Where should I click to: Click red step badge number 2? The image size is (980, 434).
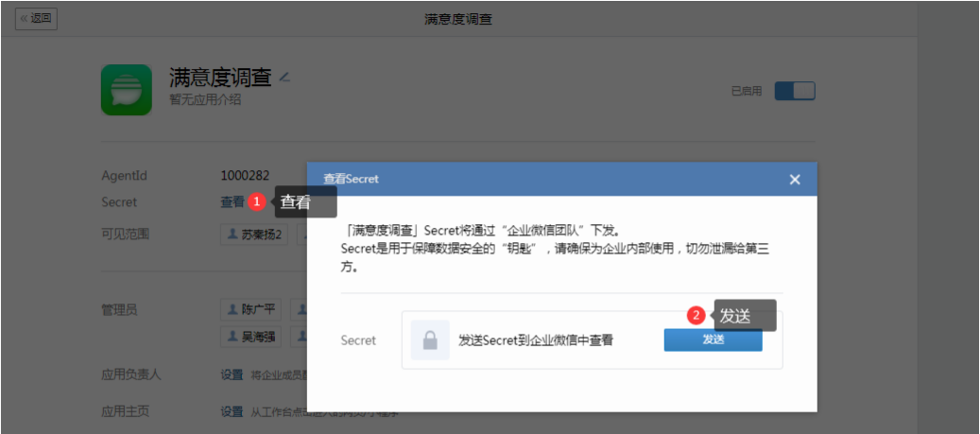[x=696, y=316]
